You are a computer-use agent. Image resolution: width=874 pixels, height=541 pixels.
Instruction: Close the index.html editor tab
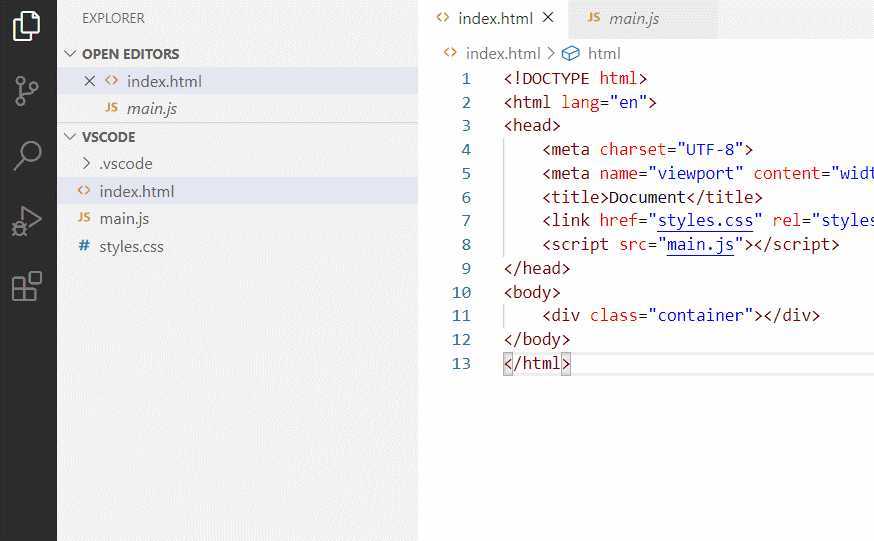(548, 18)
